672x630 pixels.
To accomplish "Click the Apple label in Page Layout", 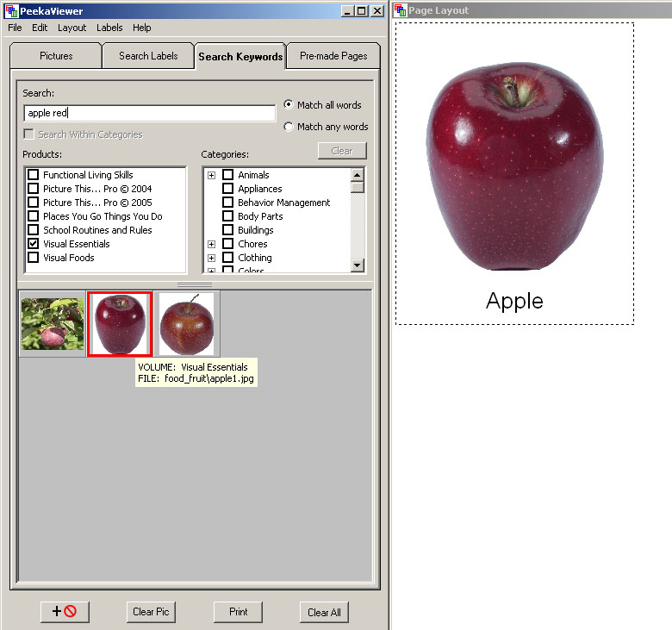I will coord(514,301).
